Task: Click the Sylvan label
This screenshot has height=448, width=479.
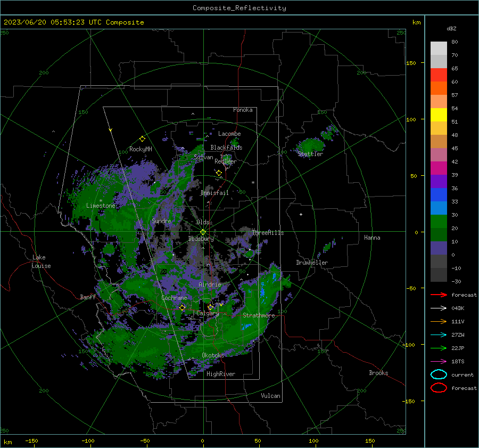Action: pos(203,157)
